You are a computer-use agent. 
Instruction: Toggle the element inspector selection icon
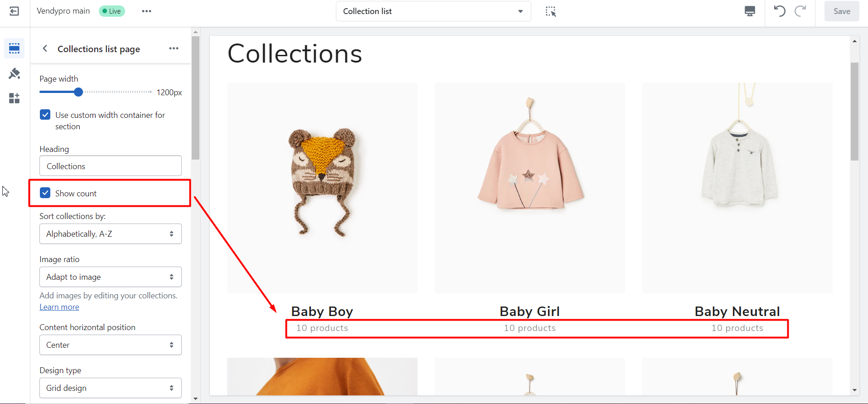coord(550,11)
